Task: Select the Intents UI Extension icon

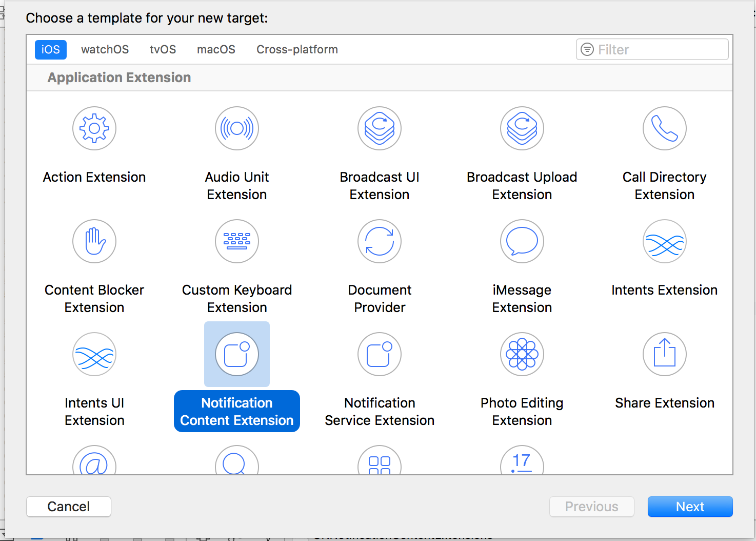Action: coord(94,354)
